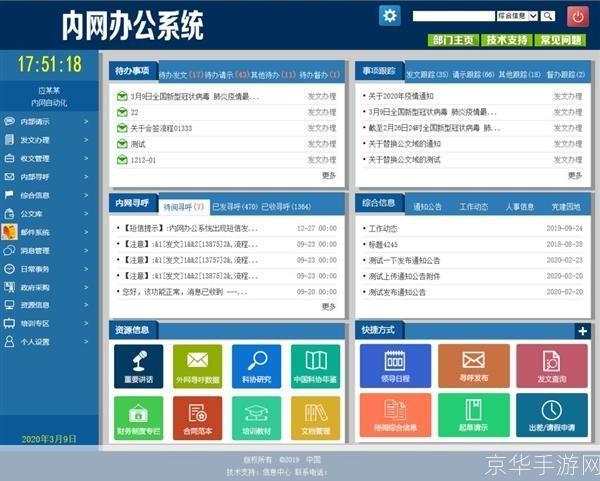Open the 领导日程 calendar shortcut
Viewport: 600px width, 481px height.
[x=395, y=366]
